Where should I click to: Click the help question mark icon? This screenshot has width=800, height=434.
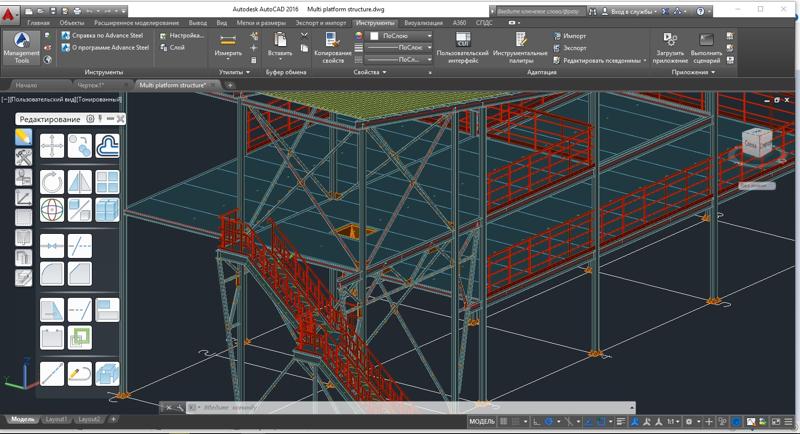[700, 11]
